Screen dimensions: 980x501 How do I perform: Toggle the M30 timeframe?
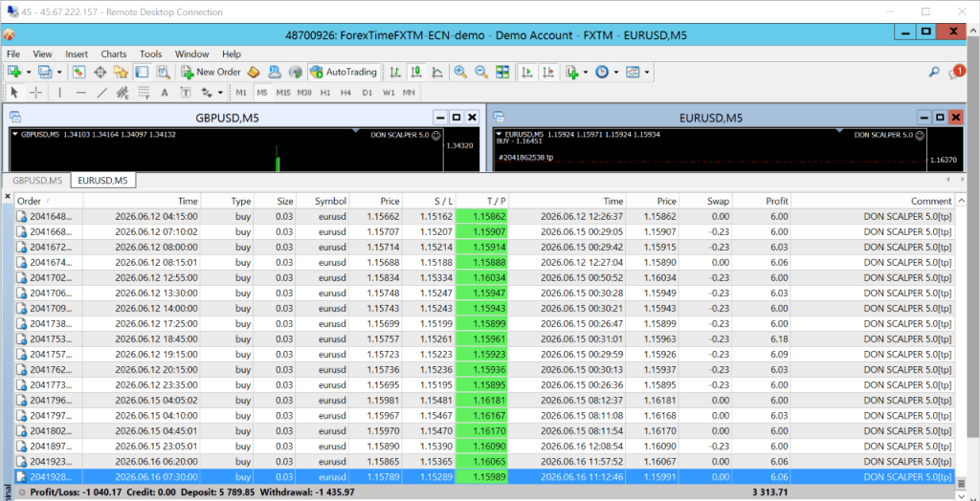click(304, 93)
